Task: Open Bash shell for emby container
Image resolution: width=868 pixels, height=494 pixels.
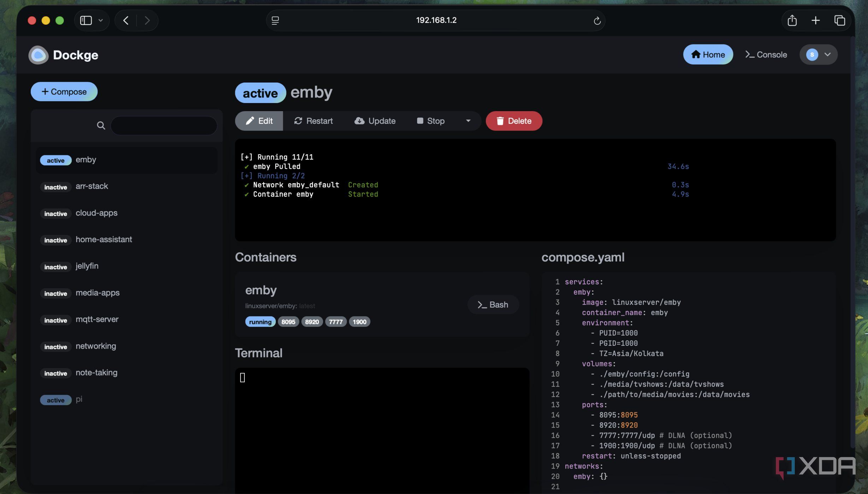Action: click(x=493, y=305)
